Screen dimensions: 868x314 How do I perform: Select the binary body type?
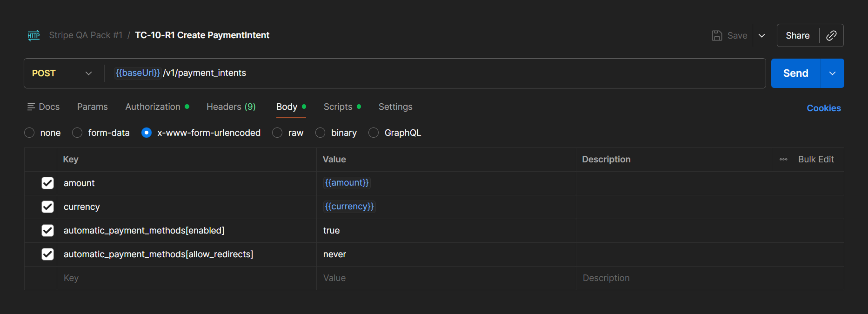(x=320, y=133)
